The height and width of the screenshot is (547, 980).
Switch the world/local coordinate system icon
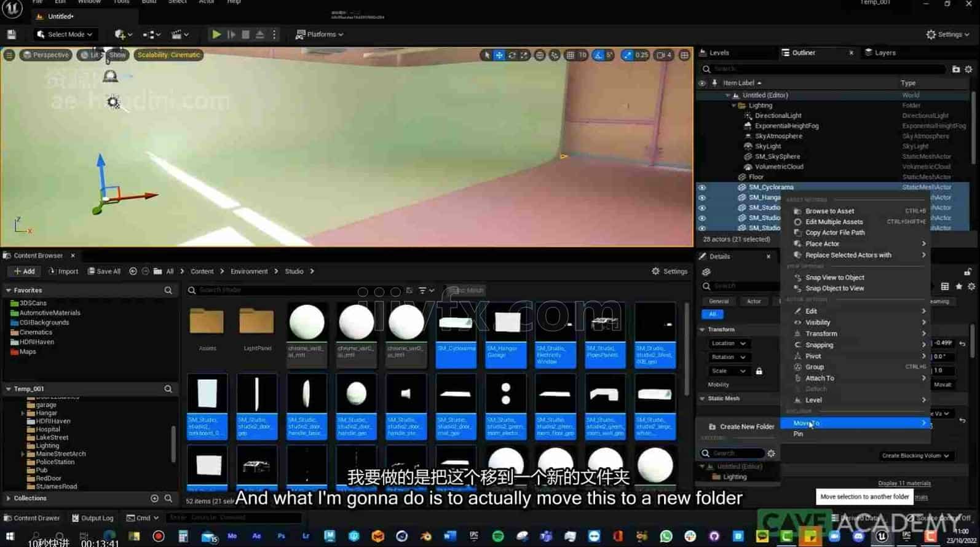(540, 55)
